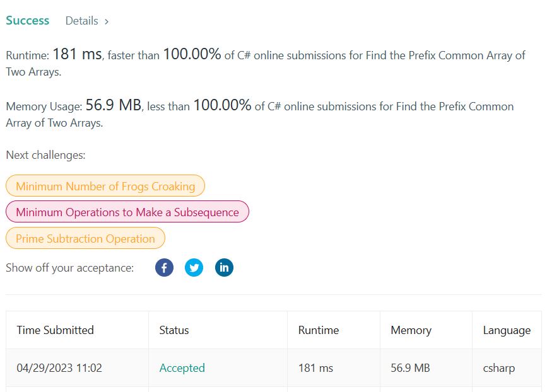This screenshot has height=392, width=547.
Task: Open Prime Subtraction Operation challenge
Action: pyautogui.click(x=85, y=238)
